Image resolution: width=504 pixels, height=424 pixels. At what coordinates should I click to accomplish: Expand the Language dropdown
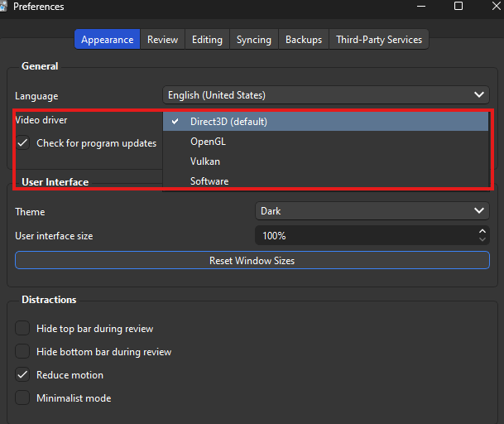point(325,95)
